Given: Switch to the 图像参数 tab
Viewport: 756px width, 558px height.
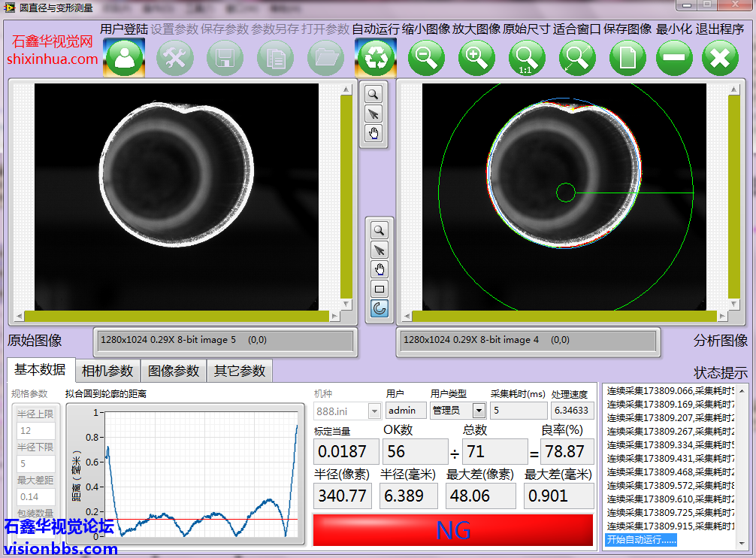Looking at the screenshot, I should point(174,371).
